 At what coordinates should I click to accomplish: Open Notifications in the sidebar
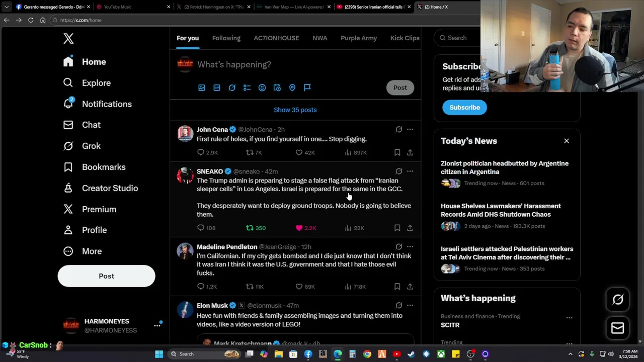click(x=97, y=104)
